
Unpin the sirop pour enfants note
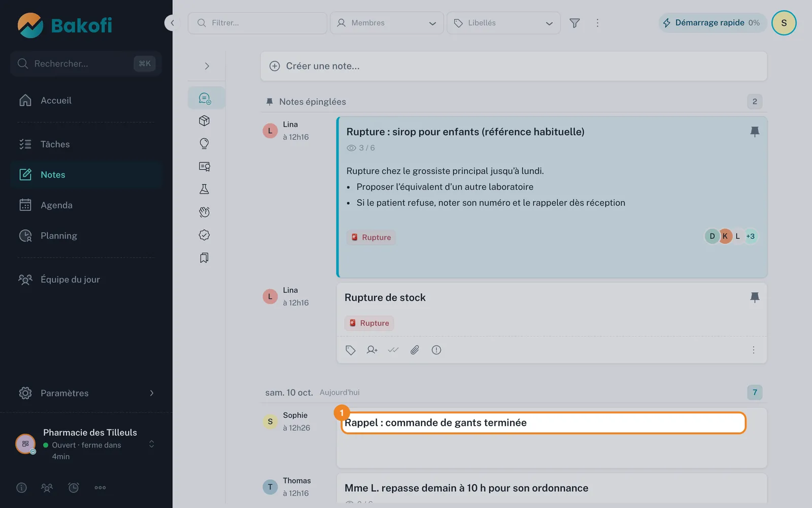755,132
